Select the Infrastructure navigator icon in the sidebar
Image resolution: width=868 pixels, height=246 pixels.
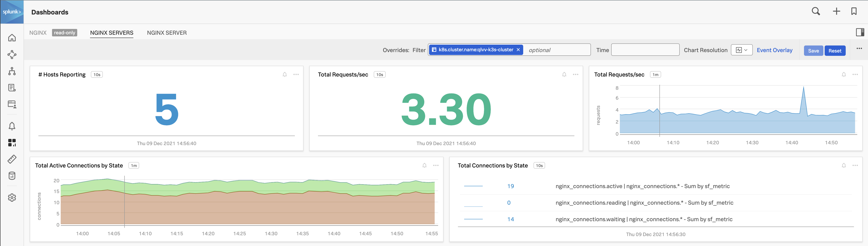(12, 71)
